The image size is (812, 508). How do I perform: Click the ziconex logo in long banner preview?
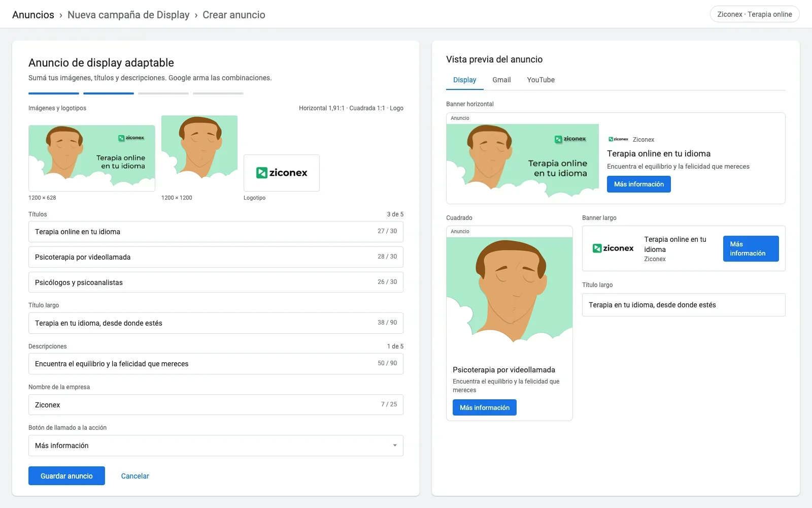tap(613, 248)
